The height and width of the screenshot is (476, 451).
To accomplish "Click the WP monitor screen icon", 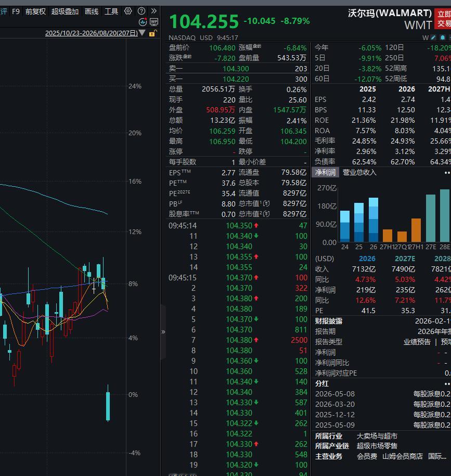I will [154, 22].
